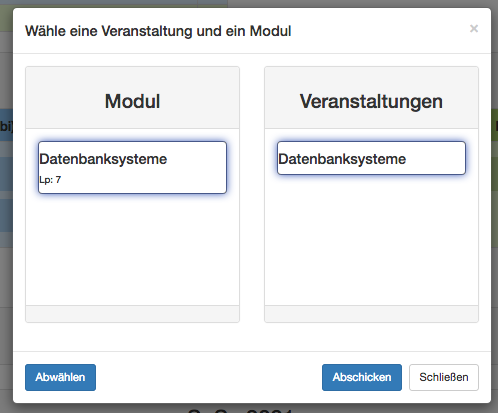Viewport: 498px width, 413px height.
Task: Click the Veranstaltungen panel heading
Action: click(x=371, y=101)
